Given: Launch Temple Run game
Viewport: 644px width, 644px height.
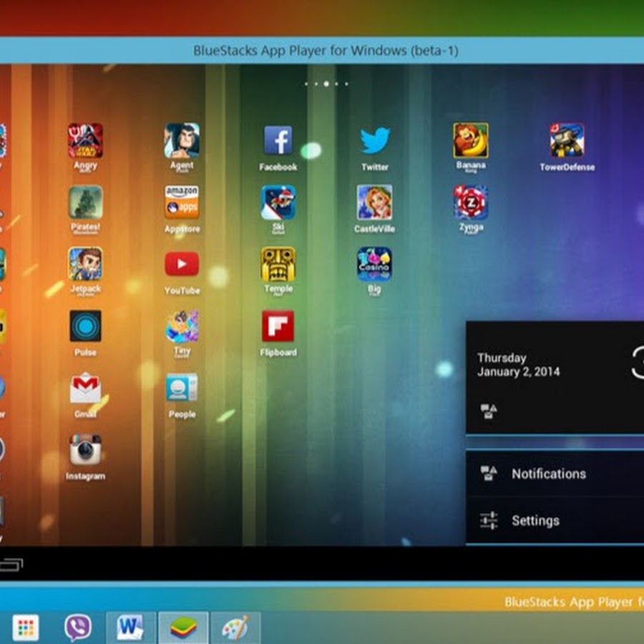Looking at the screenshot, I should [x=278, y=265].
